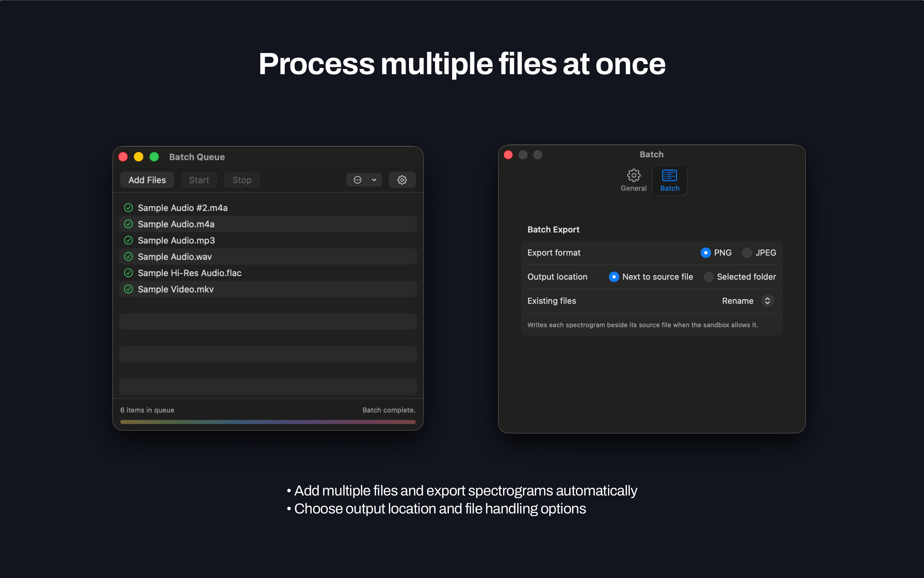Screen dimensions: 924x578
Task: Select Sample Audio.wav row
Action: point(268,257)
